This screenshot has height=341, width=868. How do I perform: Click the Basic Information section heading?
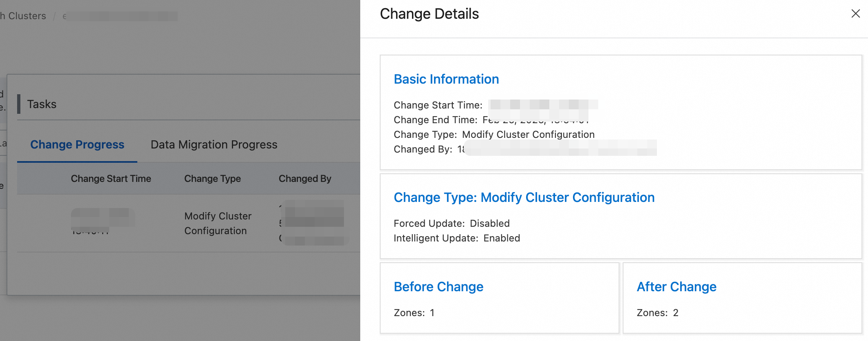446,79
